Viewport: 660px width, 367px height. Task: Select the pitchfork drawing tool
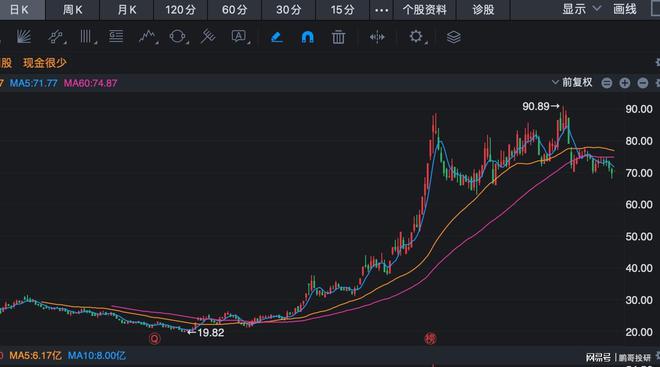pyautogui.click(x=208, y=37)
